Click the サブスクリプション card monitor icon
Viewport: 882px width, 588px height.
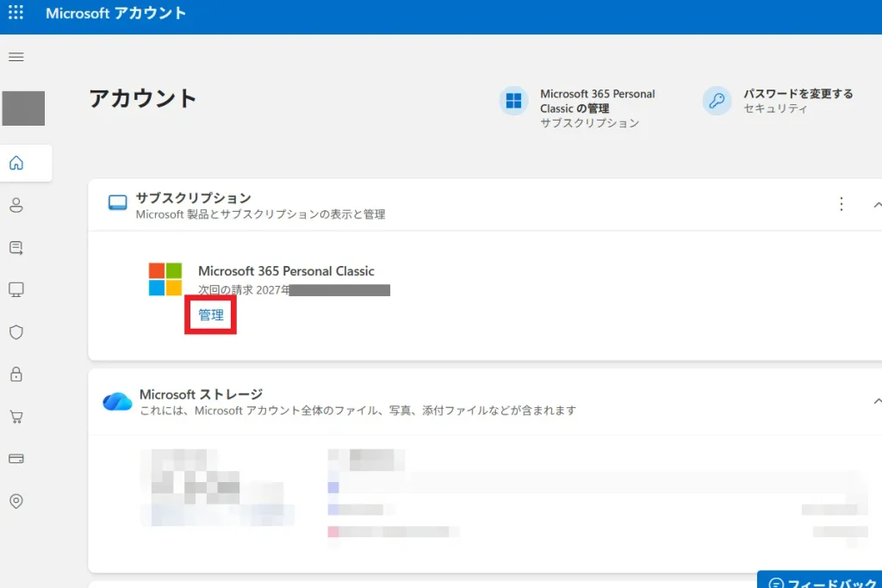pos(117,203)
